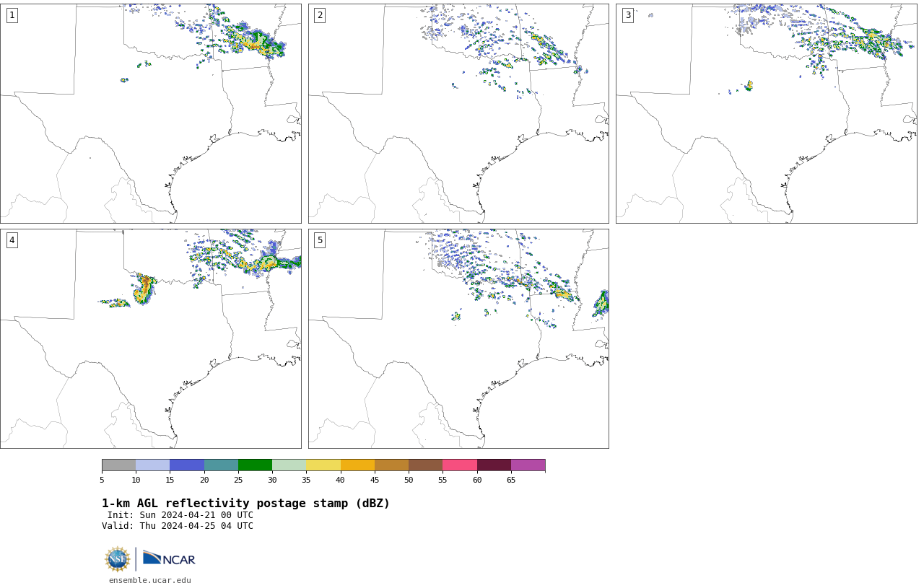Click the NCAR logo
The height and width of the screenshot is (588, 924).
click(x=169, y=558)
